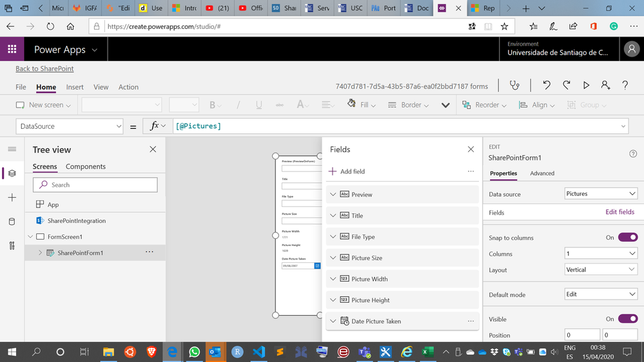Image resolution: width=644 pixels, height=362 pixels.
Task: Toggle the Visible switch
Action: click(628, 318)
